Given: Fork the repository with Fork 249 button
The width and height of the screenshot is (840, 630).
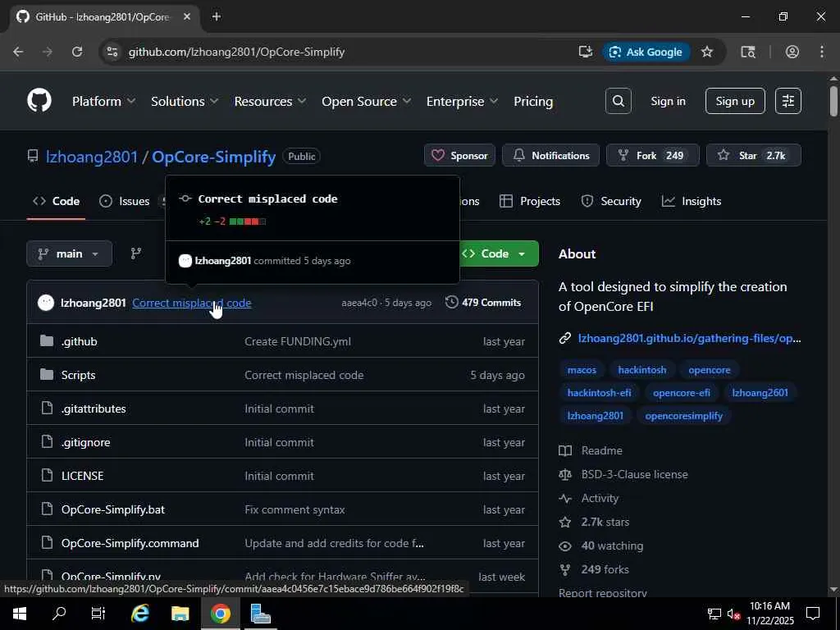Looking at the screenshot, I should tap(652, 155).
